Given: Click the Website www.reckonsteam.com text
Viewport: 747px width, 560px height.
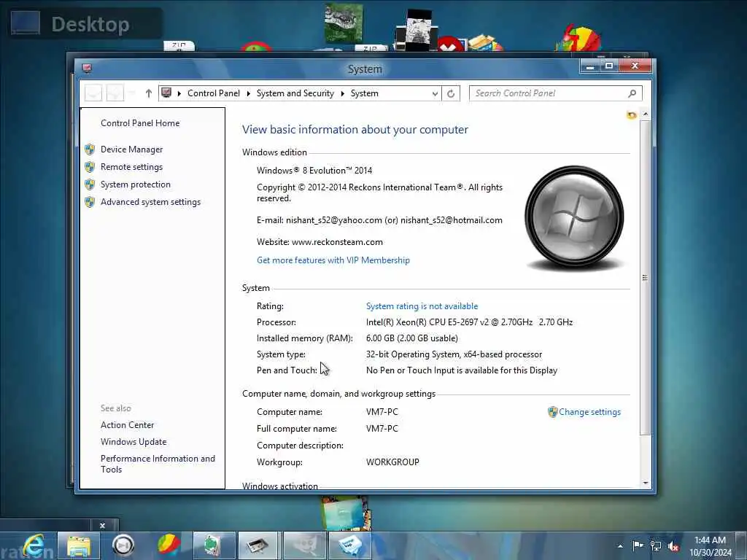Looking at the screenshot, I should click(320, 242).
